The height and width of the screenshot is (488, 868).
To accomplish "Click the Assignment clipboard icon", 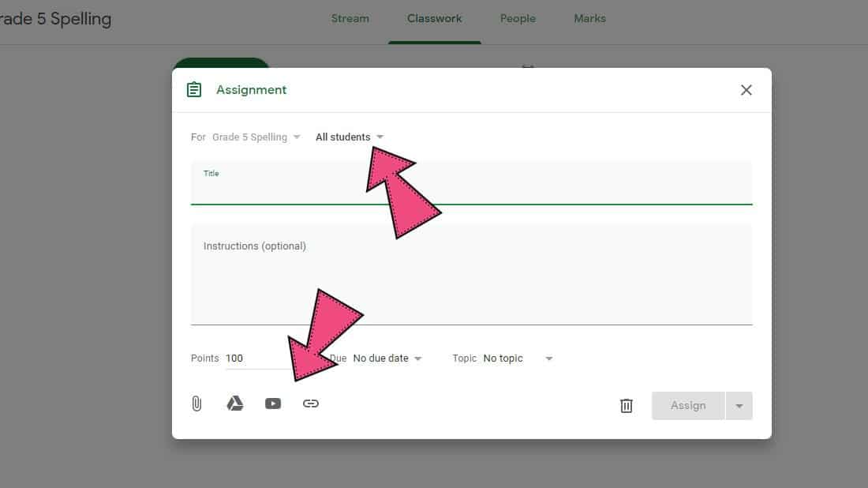I will [x=194, y=90].
